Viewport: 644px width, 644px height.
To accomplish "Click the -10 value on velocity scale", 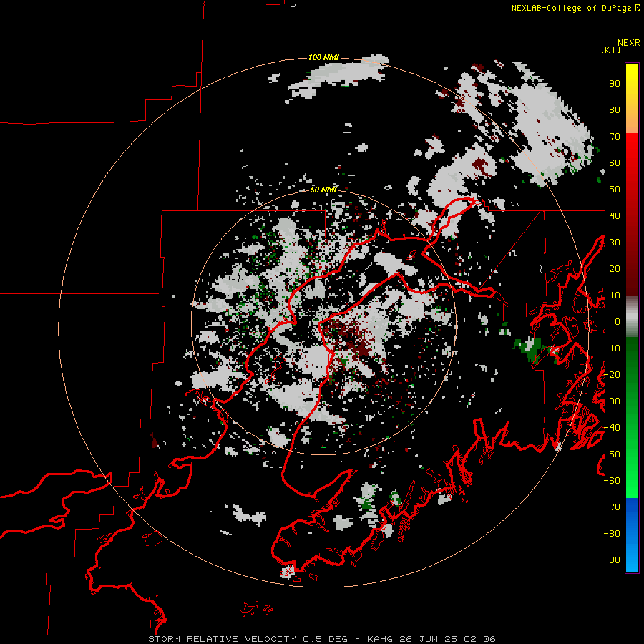I will pyautogui.click(x=612, y=348).
